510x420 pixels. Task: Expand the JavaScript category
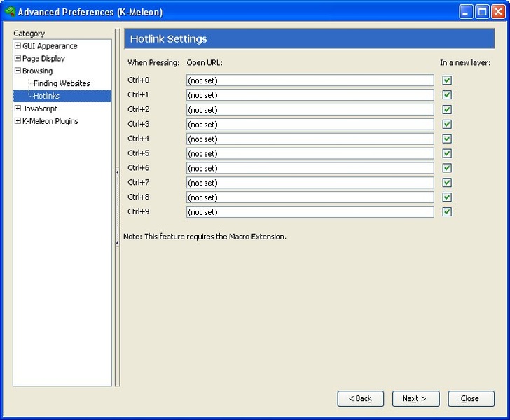tap(18, 109)
